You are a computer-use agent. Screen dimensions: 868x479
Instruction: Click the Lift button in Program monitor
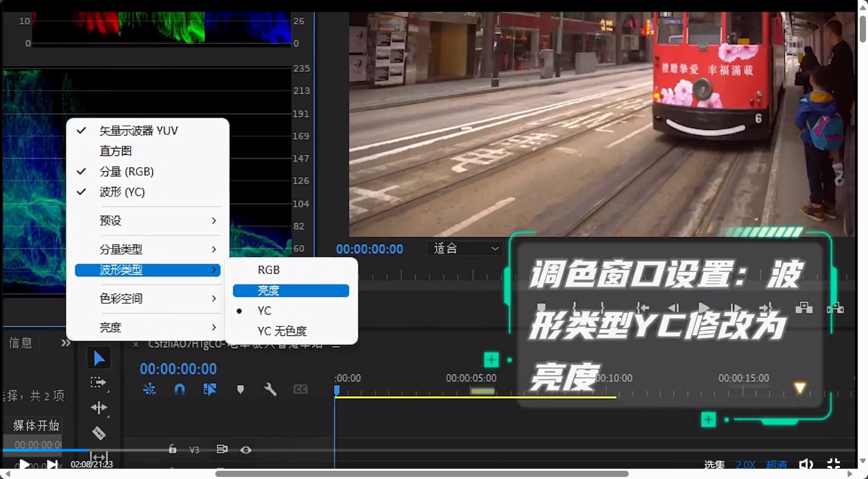pos(804,308)
